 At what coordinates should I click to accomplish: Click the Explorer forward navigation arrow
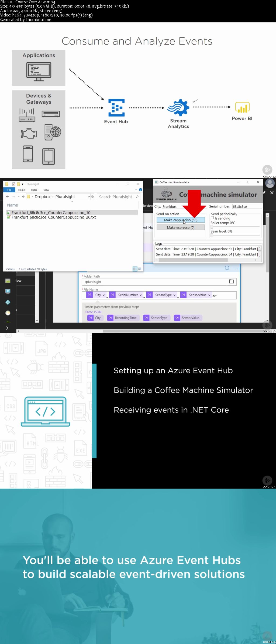(13, 197)
